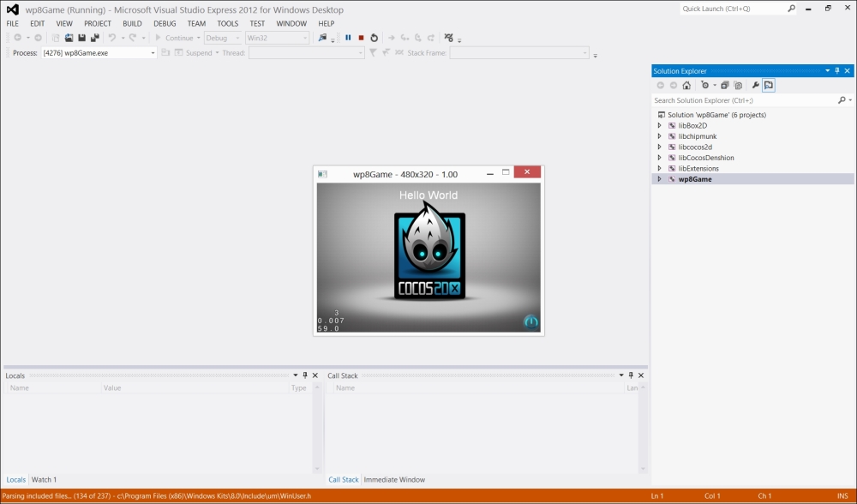The height and width of the screenshot is (504, 857).
Task: Open the HELP menu
Action: (x=327, y=23)
